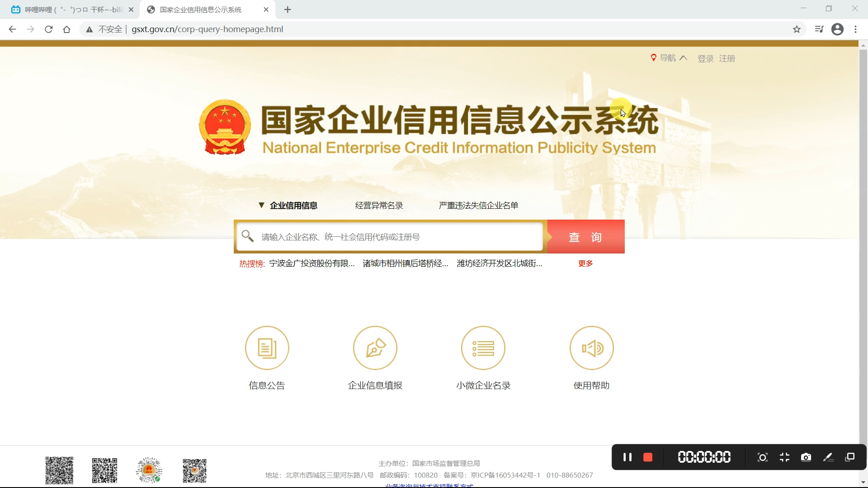Select the 国家企业信用信息公示系统 tab
The image size is (868, 488).
pos(208,9)
